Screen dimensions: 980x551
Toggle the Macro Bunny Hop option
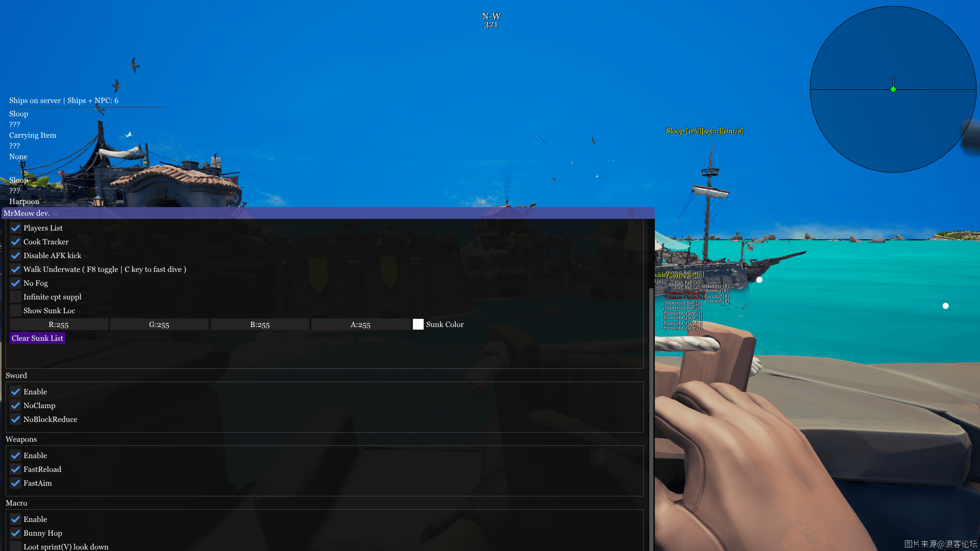15,532
